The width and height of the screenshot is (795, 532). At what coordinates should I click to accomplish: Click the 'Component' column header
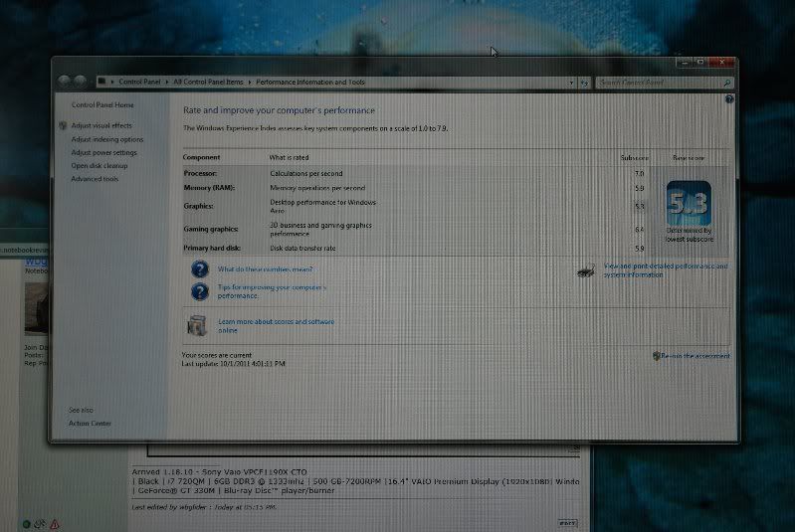pos(201,157)
